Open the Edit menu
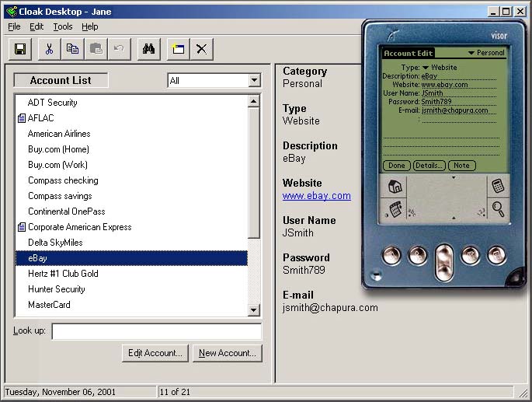The image size is (532, 402). 37,26
